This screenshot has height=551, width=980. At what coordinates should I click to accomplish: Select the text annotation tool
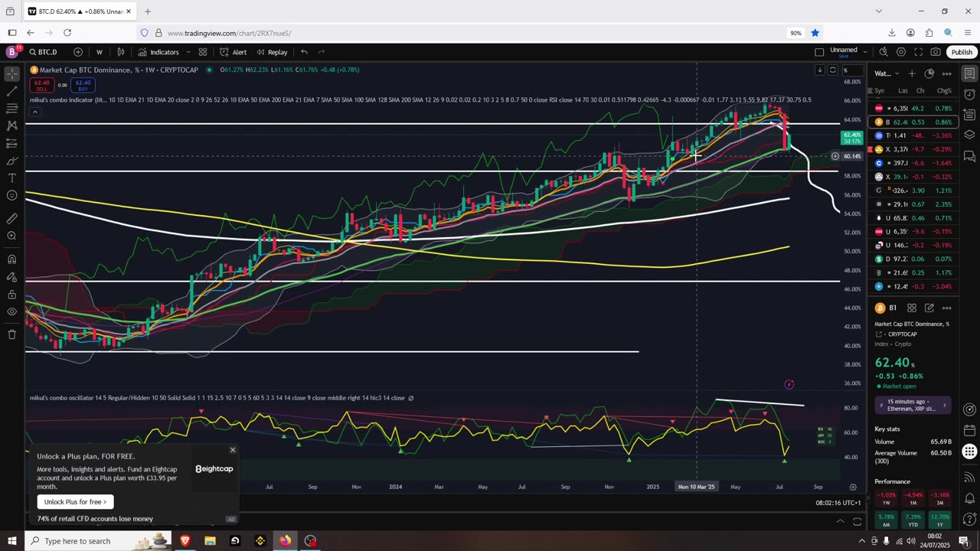[11, 178]
